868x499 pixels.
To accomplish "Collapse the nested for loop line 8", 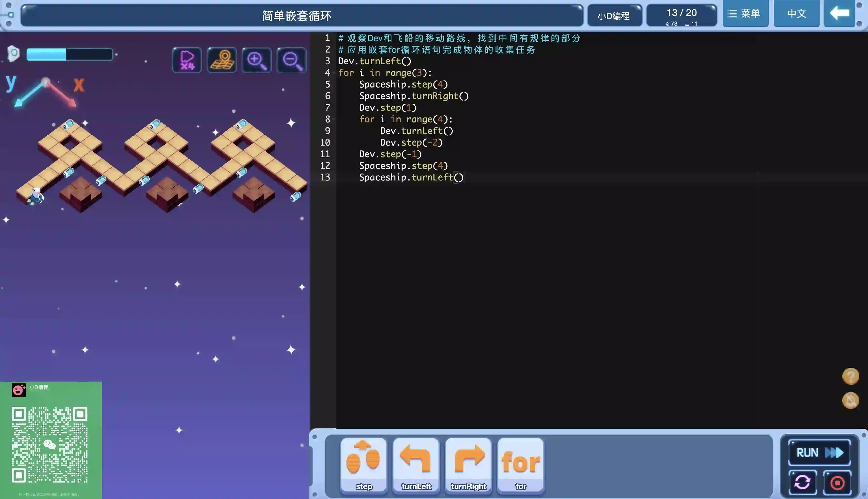I will [x=334, y=119].
